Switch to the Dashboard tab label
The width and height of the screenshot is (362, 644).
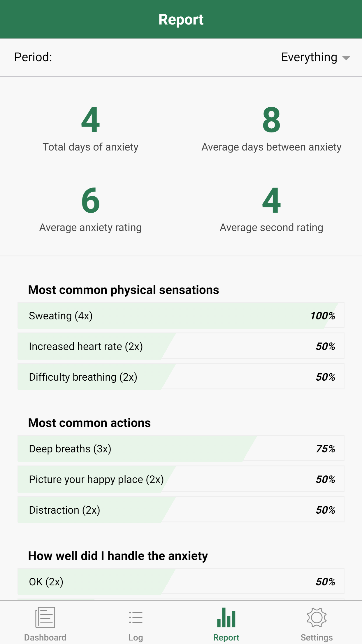[x=45, y=638]
